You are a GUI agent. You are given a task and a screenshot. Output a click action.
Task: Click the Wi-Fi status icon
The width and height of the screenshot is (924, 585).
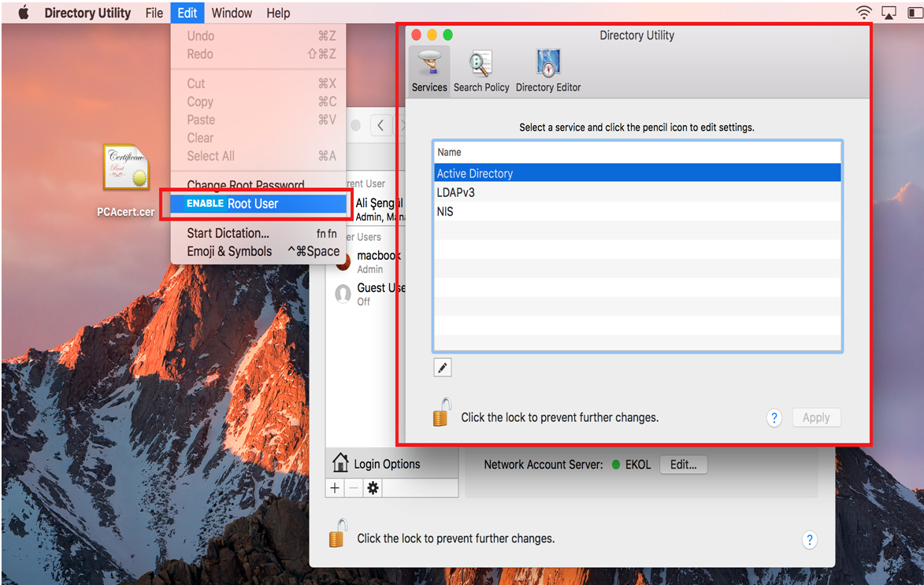[x=864, y=13]
